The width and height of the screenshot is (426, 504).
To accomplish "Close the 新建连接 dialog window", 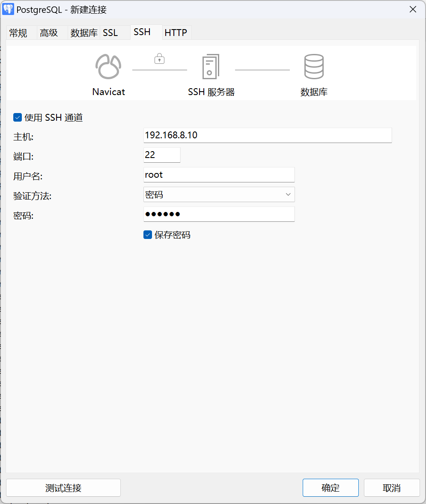I will click(x=413, y=9).
